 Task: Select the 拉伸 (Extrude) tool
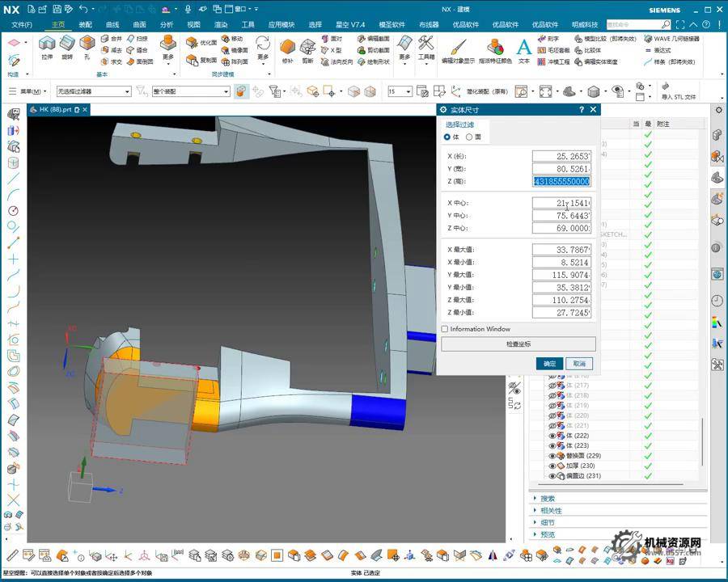coord(46,46)
